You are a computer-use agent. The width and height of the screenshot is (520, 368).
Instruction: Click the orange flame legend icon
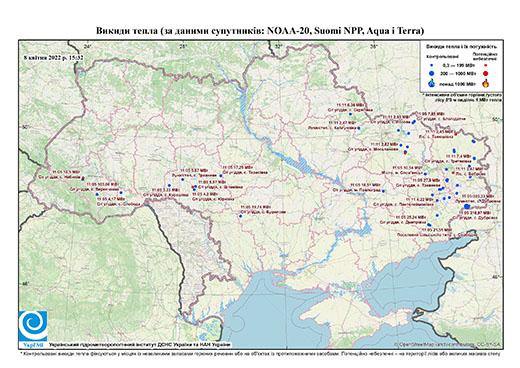click(x=485, y=83)
